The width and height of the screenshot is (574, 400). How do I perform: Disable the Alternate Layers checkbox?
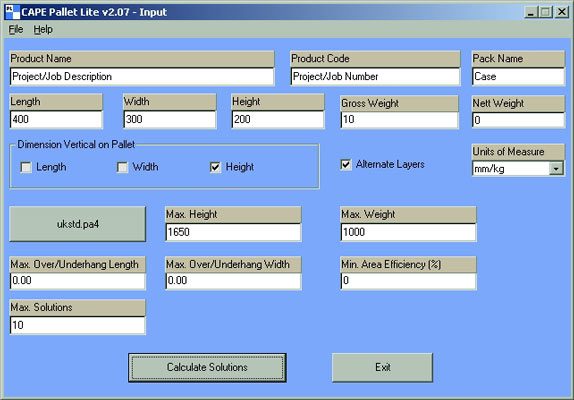(346, 164)
